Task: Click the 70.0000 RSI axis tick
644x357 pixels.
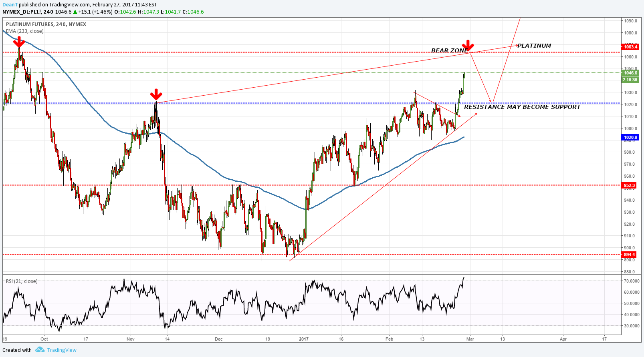Action: [x=632, y=281]
